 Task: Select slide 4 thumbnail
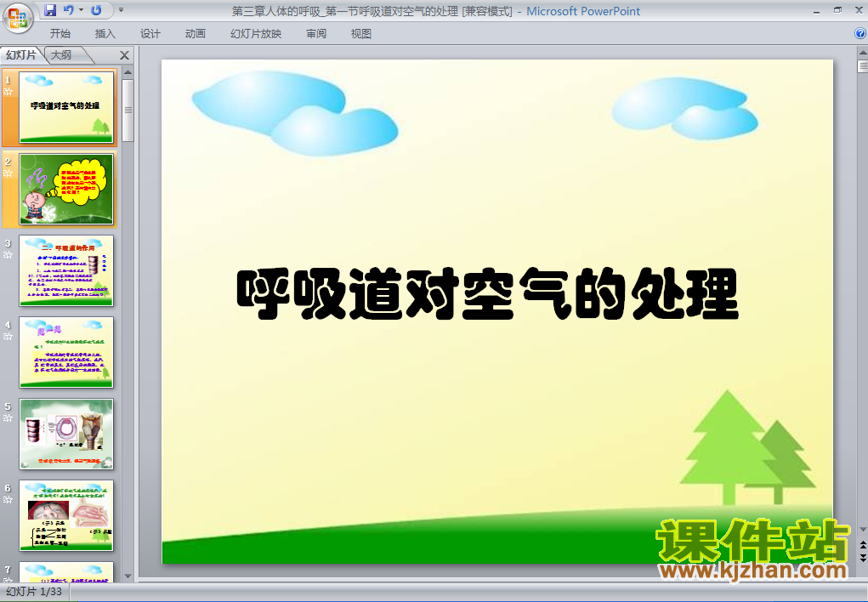66,352
